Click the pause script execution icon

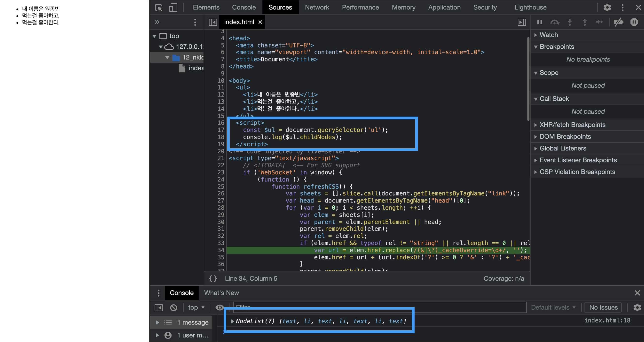tap(539, 22)
